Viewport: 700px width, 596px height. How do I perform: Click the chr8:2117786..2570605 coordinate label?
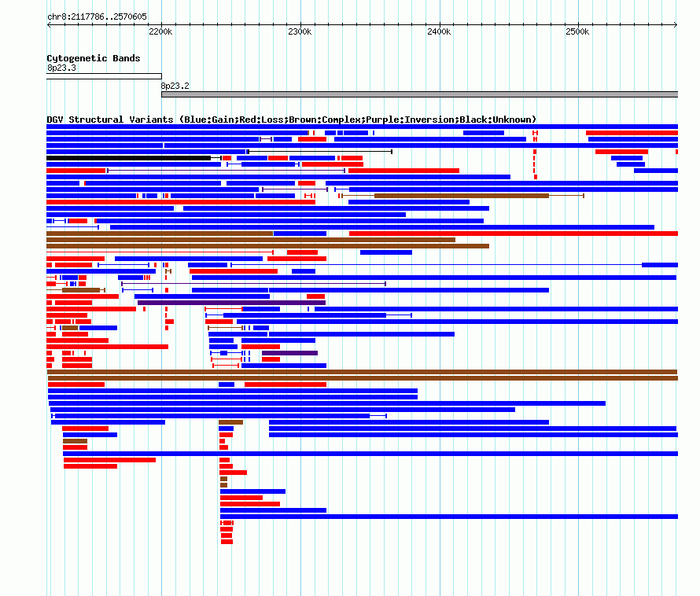click(97, 17)
